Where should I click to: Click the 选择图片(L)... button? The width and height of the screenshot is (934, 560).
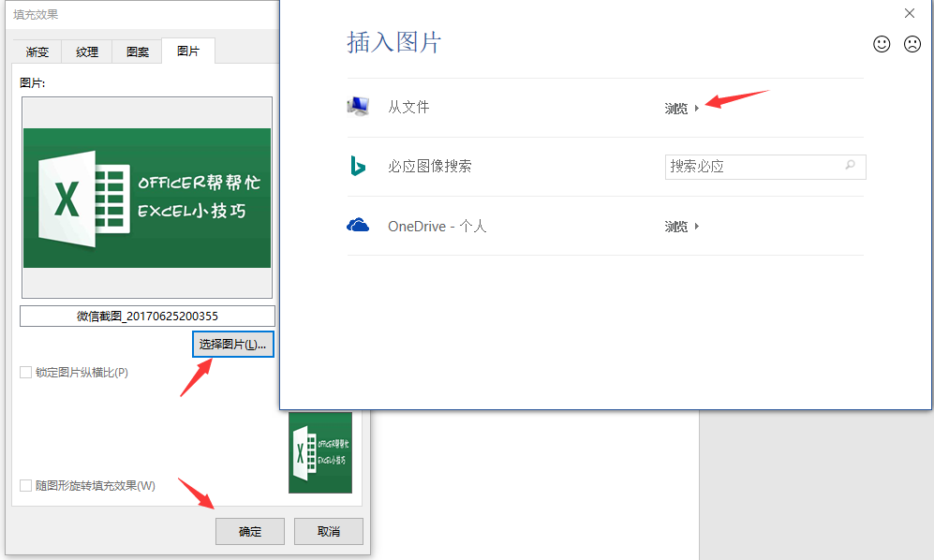pos(233,345)
